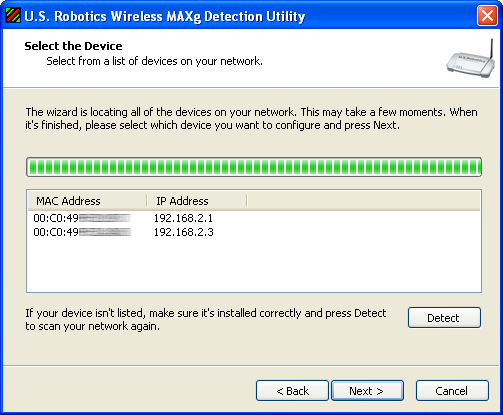The width and height of the screenshot is (503, 415).
Task: Click Detect to rescan the network
Action: pyautogui.click(x=444, y=318)
